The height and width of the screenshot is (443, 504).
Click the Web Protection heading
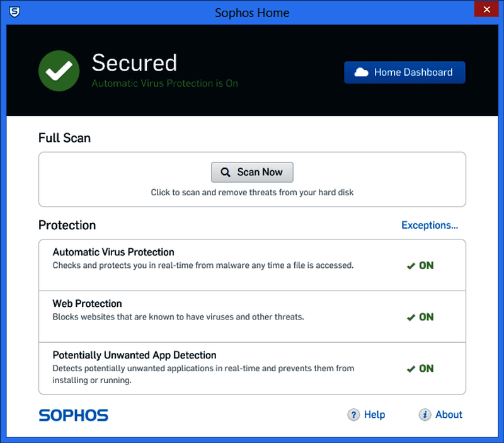tap(87, 304)
